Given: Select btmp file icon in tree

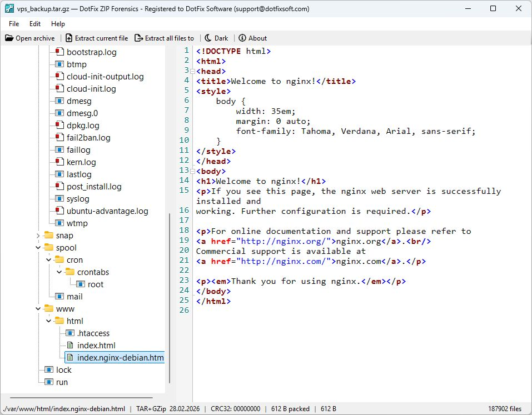Looking at the screenshot, I should 59,64.
